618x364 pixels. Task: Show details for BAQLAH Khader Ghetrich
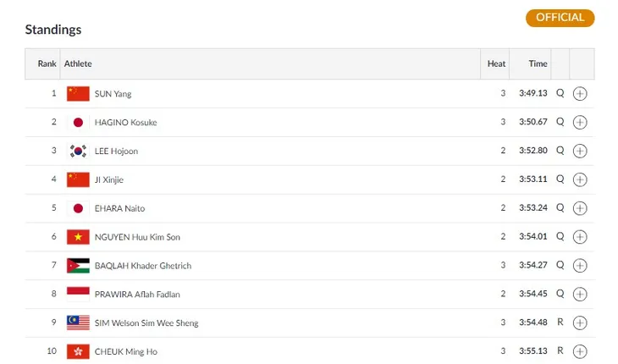click(580, 266)
